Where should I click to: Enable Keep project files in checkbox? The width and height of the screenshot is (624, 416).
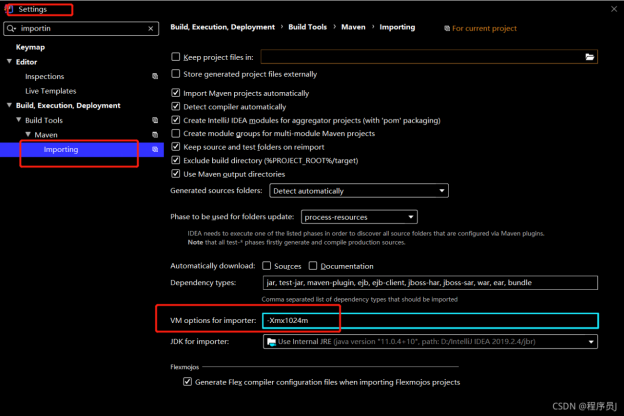pos(177,58)
